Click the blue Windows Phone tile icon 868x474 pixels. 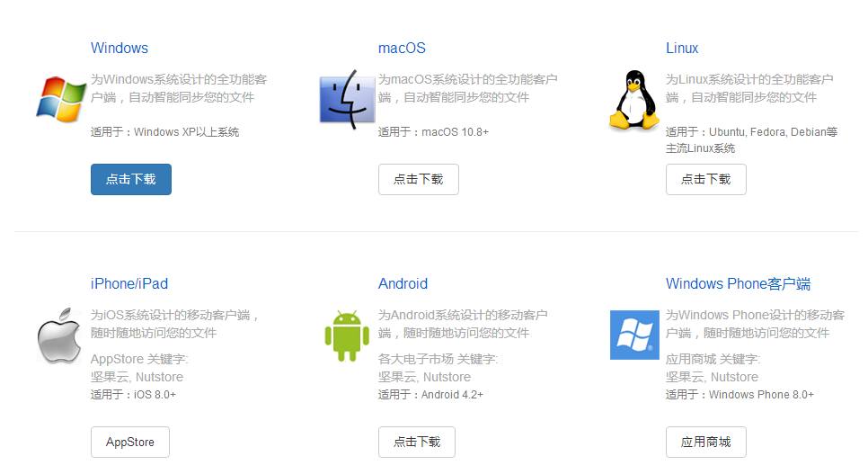pyautogui.click(x=634, y=335)
